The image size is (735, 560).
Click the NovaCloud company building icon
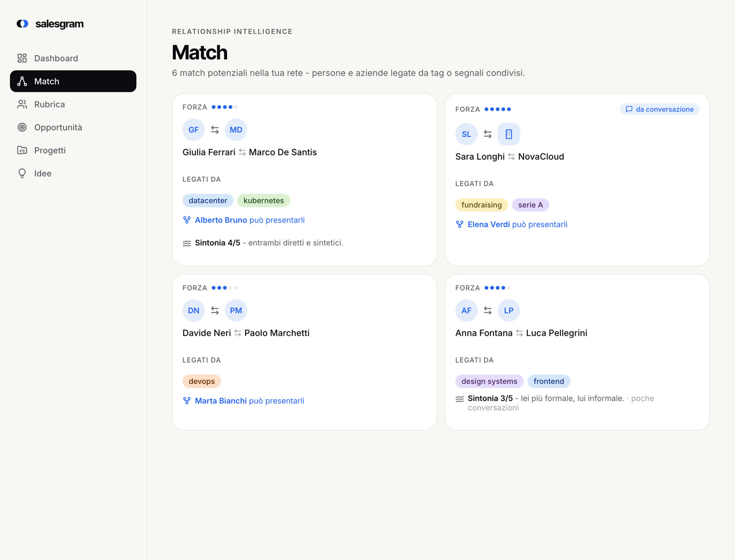pos(509,134)
